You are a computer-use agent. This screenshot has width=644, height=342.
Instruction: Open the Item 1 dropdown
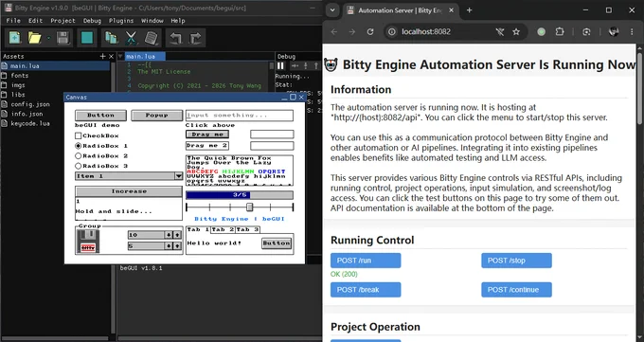pyautogui.click(x=129, y=176)
